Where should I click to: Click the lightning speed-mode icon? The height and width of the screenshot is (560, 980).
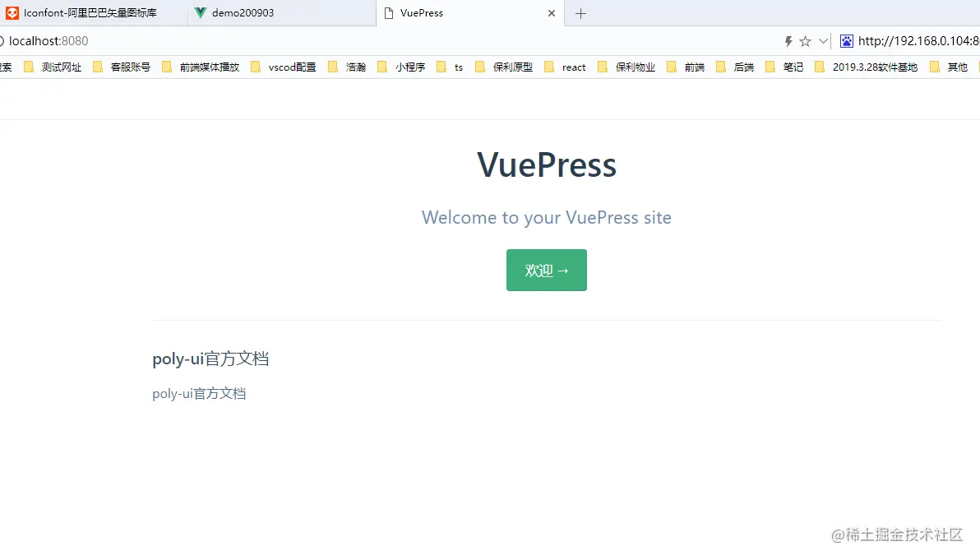coord(788,41)
